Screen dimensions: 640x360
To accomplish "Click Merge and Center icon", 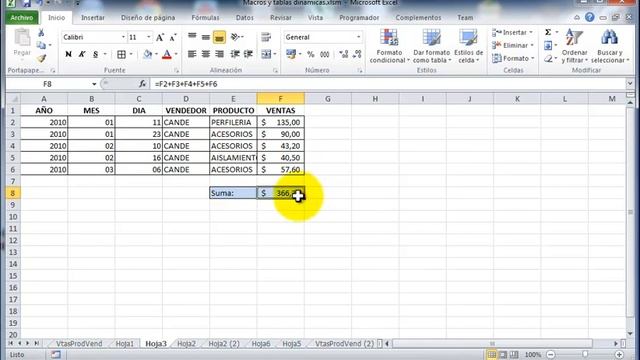I will (x=266, y=54).
